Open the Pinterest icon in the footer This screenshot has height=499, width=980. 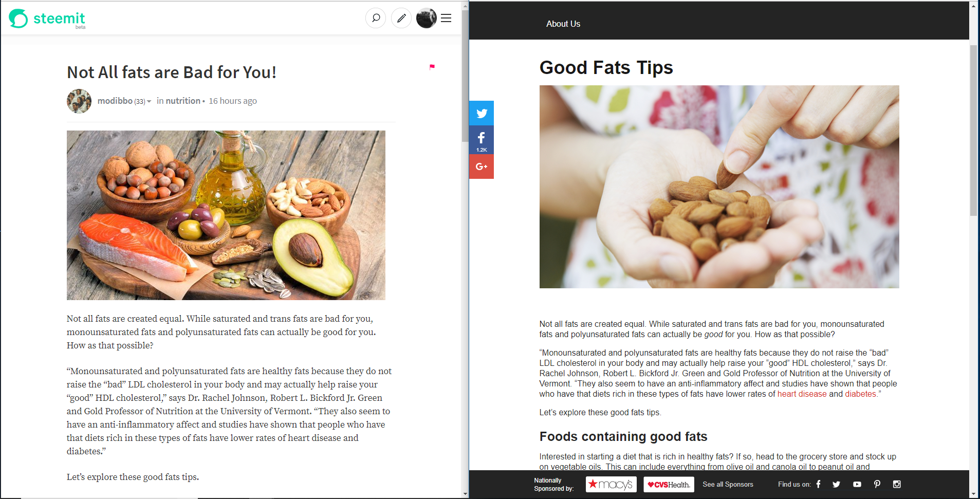(877, 484)
